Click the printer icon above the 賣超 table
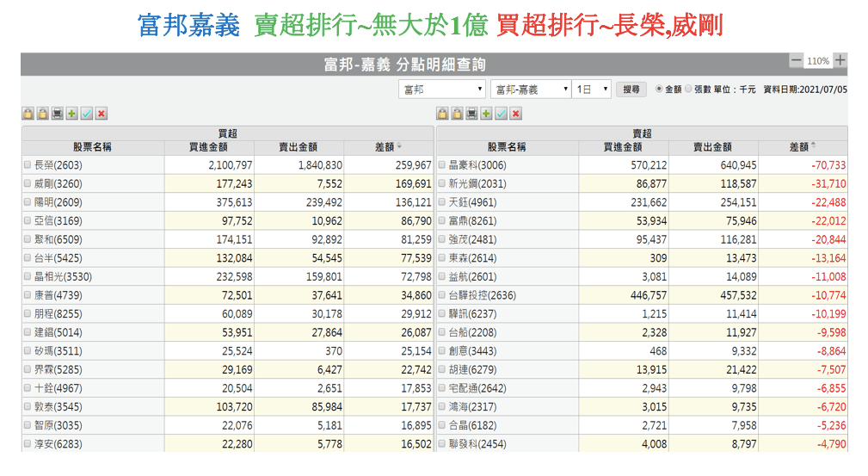Image resolution: width=868 pixels, height=476 pixels. point(471,114)
